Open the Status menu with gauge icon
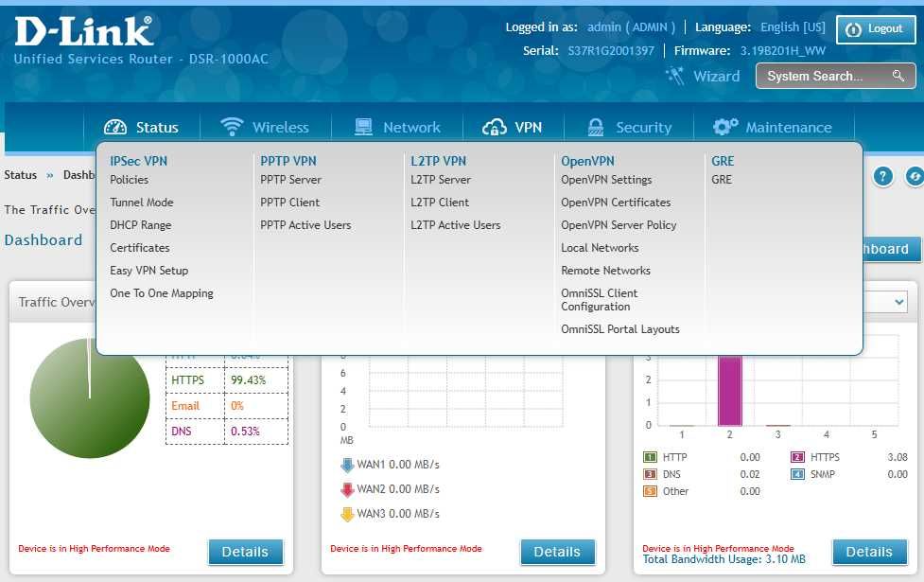The image size is (924, 582). (x=142, y=128)
